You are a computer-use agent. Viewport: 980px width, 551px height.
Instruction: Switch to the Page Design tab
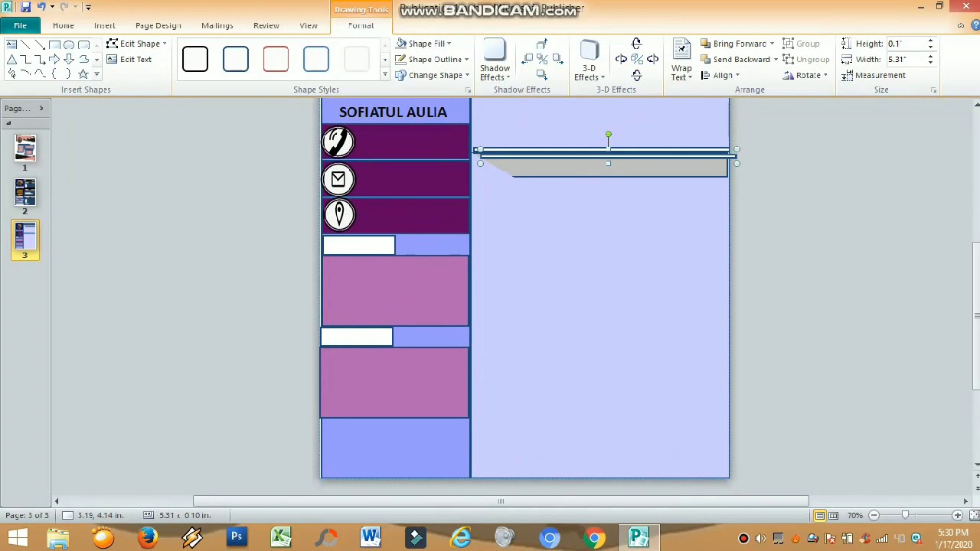pyautogui.click(x=158, y=25)
